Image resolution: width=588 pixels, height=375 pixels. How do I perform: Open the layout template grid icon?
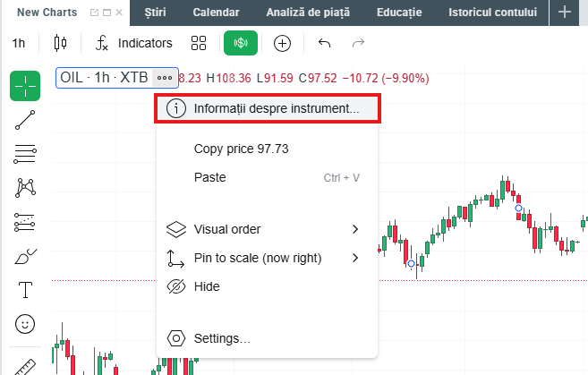(x=199, y=43)
